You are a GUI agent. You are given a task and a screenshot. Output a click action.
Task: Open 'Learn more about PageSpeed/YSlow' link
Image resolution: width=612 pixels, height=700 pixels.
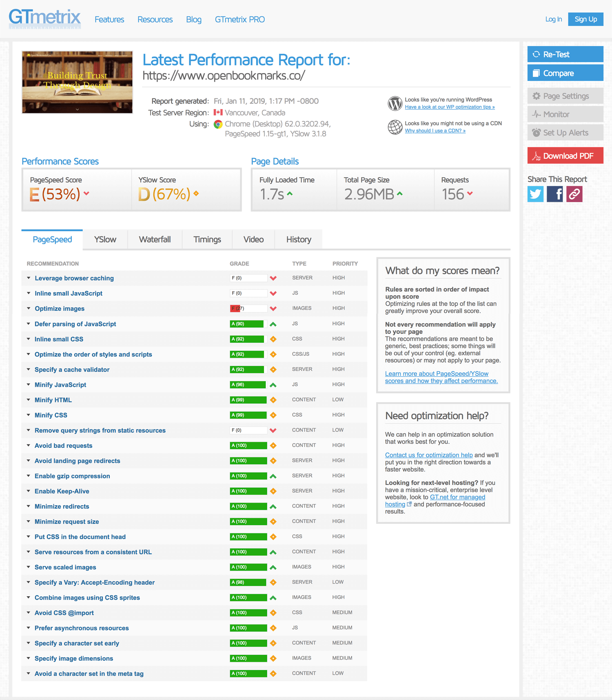(x=441, y=378)
